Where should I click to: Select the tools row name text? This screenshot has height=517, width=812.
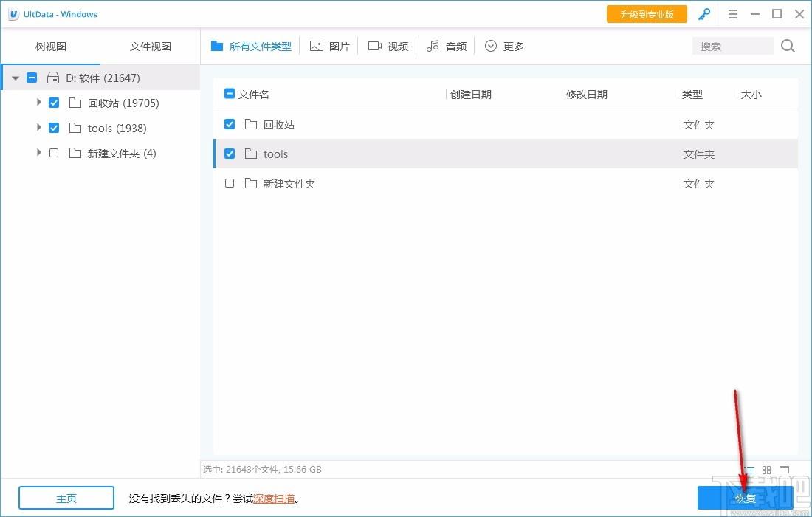tap(275, 154)
